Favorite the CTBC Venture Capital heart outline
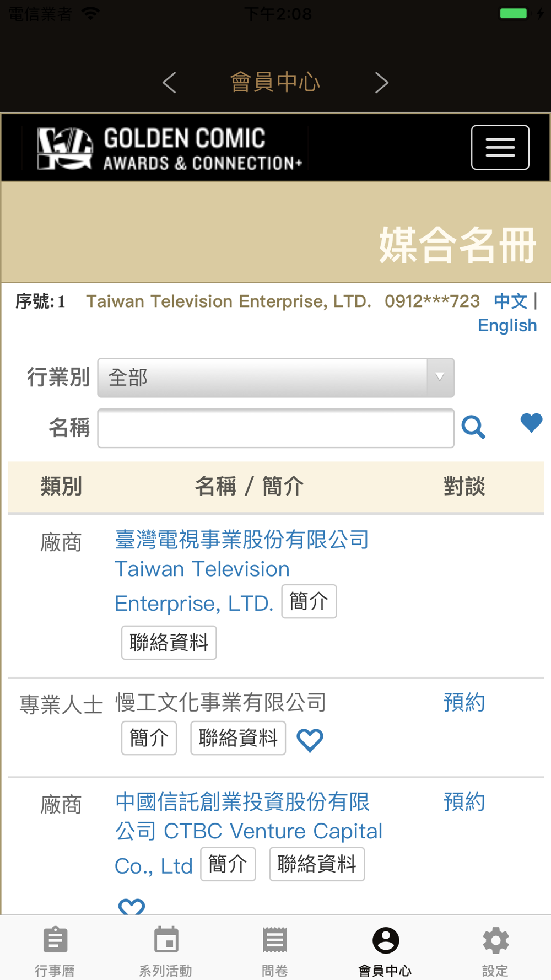 (132, 906)
